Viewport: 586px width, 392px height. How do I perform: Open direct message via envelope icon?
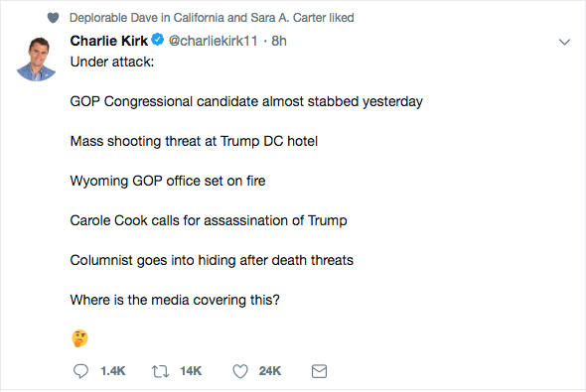[x=319, y=371]
